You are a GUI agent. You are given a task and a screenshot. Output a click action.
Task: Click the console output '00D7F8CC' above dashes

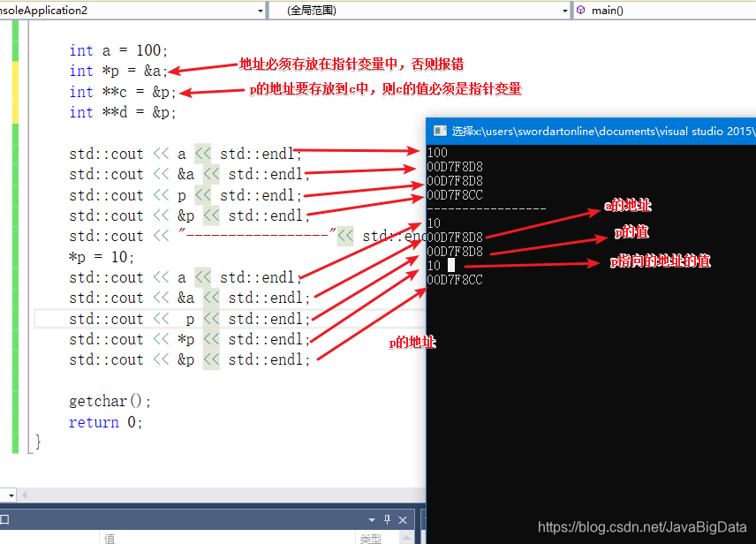pyautogui.click(x=455, y=195)
